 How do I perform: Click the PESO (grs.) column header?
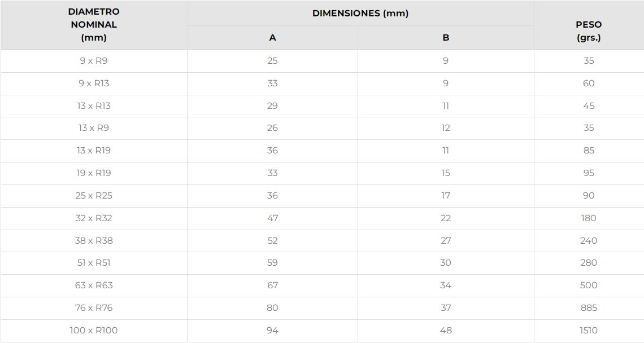[589, 32]
